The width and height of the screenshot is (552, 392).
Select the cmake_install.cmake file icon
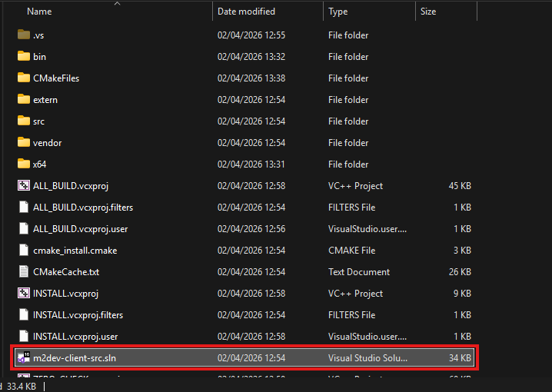23,251
